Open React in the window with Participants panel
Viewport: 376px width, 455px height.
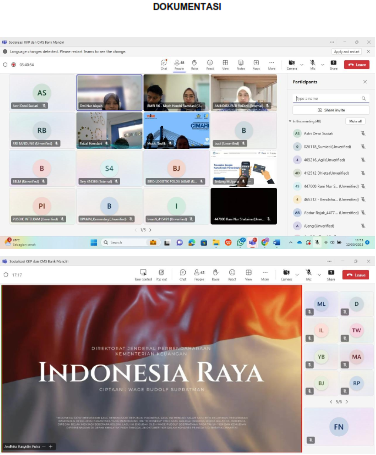click(x=210, y=65)
